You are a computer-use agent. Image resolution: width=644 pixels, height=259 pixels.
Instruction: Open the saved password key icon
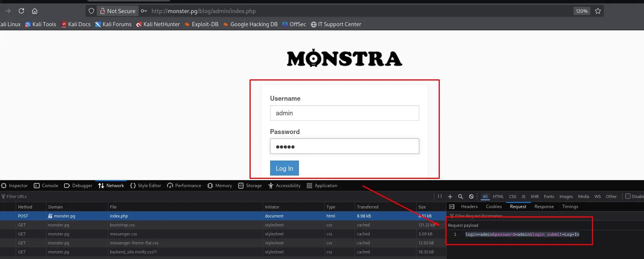tap(144, 11)
